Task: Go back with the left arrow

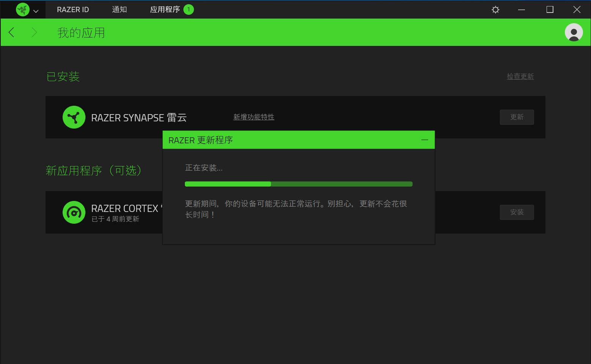Action: (x=11, y=32)
